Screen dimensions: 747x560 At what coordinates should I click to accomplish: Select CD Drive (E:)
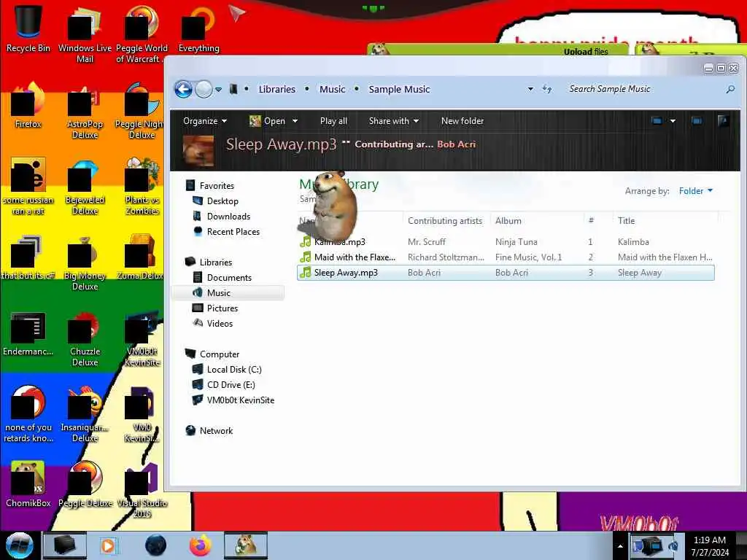(231, 385)
